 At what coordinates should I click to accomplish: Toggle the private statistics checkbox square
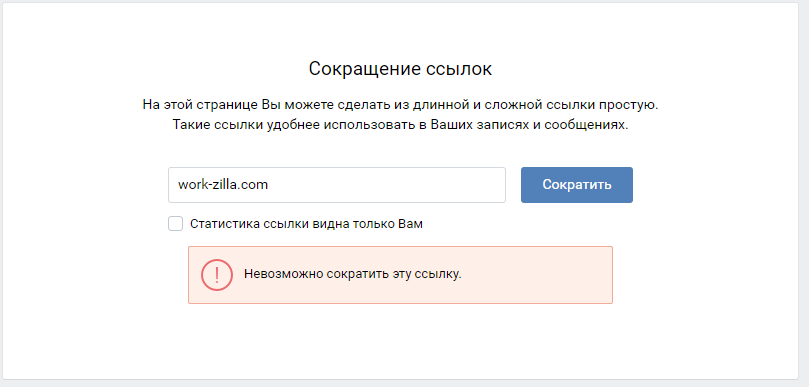pyautogui.click(x=175, y=224)
